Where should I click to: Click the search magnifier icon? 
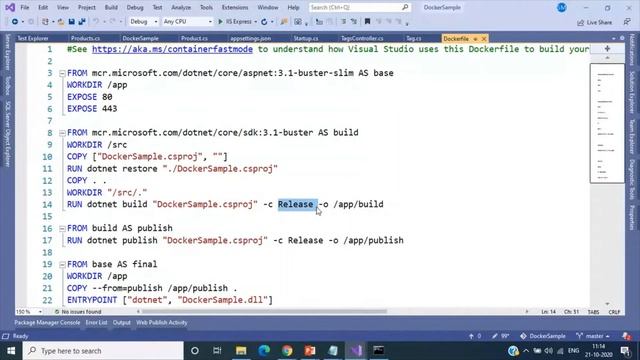405,7
